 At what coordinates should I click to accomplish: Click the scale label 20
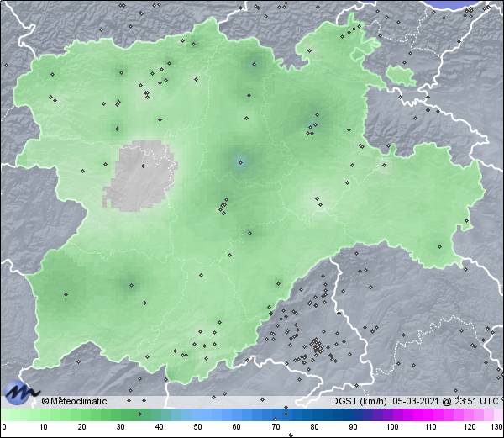click(81, 427)
